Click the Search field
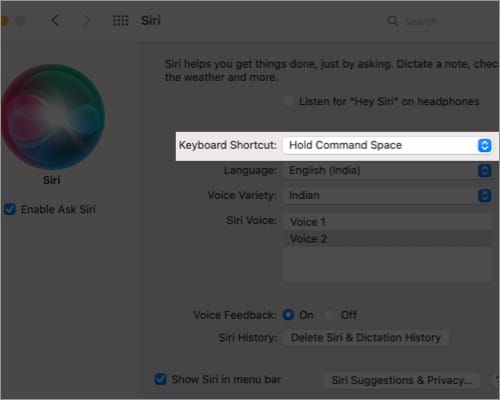500x400 pixels. point(440,21)
